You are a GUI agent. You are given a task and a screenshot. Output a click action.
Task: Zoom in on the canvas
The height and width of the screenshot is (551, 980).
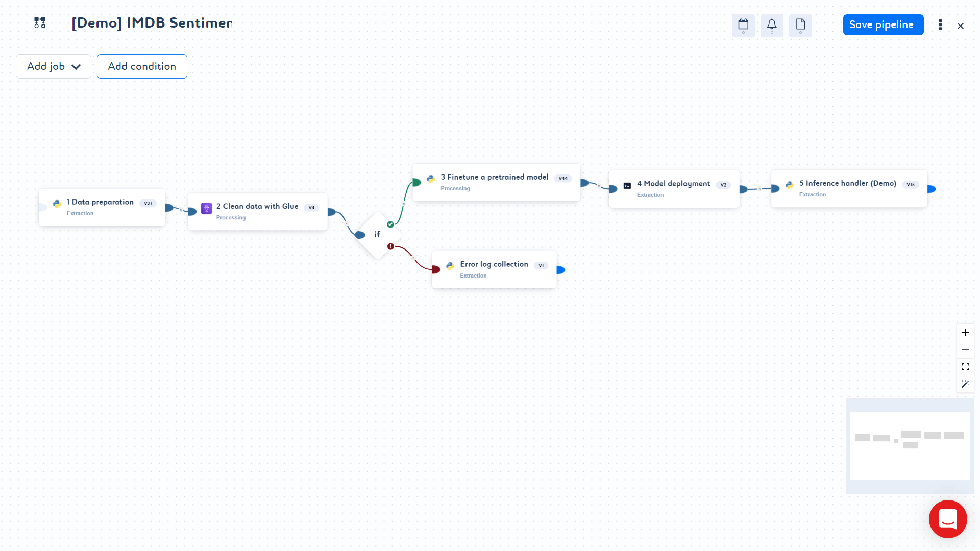pos(965,333)
